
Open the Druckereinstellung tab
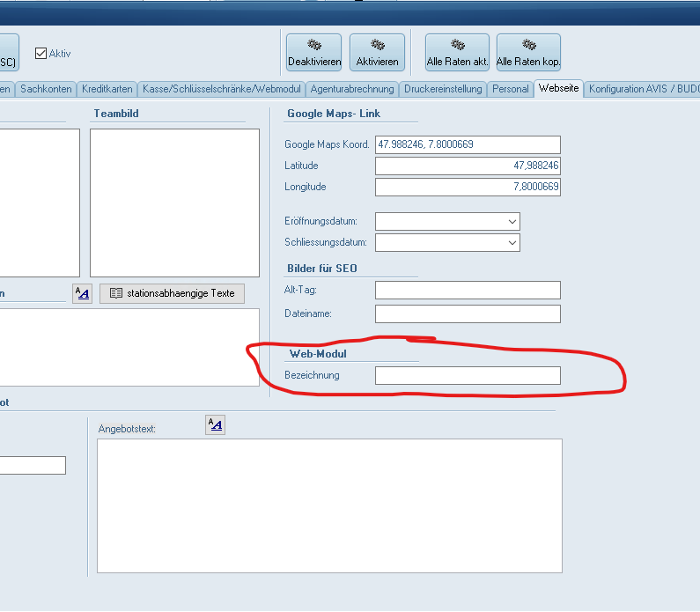point(443,89)
